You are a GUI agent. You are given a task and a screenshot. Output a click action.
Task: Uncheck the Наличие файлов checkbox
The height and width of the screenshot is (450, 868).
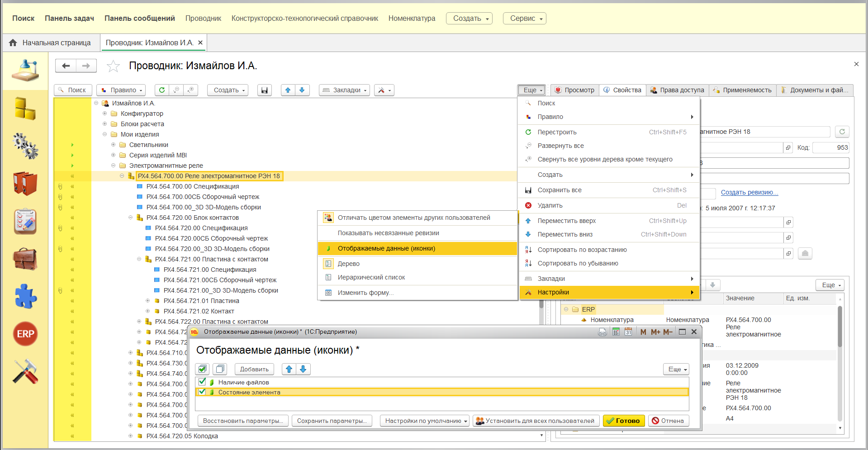202,382
